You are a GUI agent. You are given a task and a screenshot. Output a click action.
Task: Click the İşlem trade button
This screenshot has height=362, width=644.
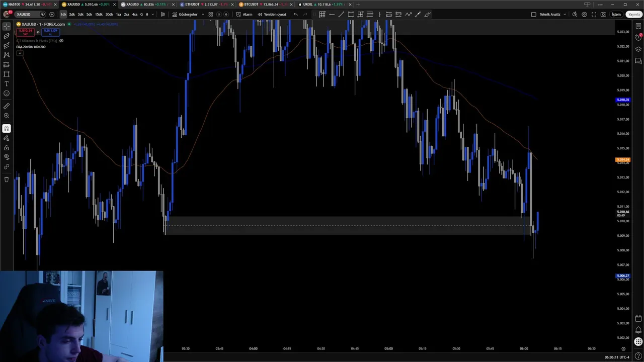[x=616, y=14]
